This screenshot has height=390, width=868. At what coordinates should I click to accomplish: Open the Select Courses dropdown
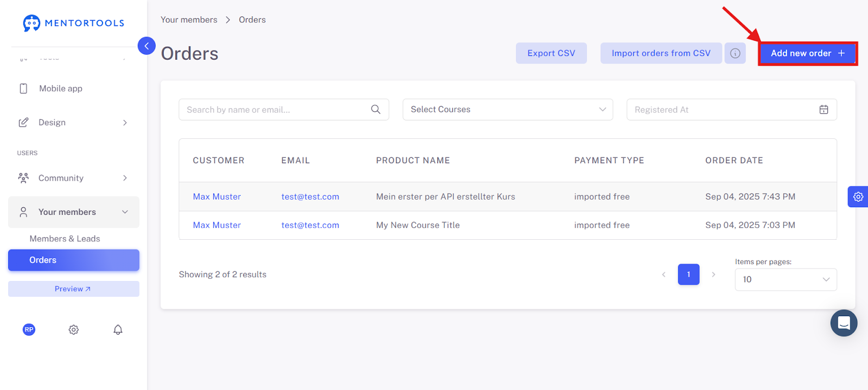tap(508, 110)
